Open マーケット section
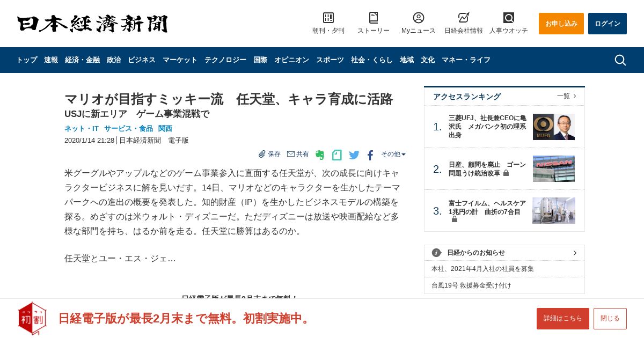This screenshot has height=338, width=644. 180,60
